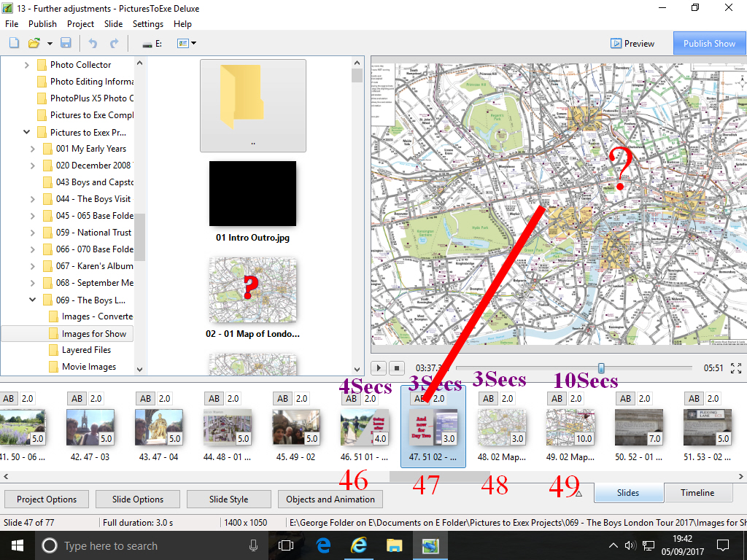Expand the 001 My Early Years folder
Viewport: 747px width, 560px height.
[32, 149]
